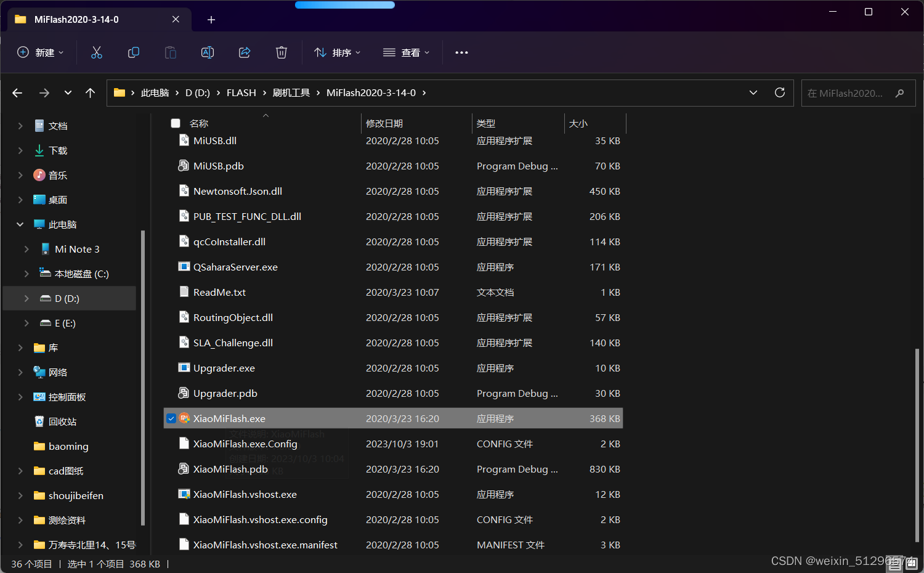This screenshot has width=924, height=573.
Task: Click the ReadMe.txt file icon
Action: point(184,292)
